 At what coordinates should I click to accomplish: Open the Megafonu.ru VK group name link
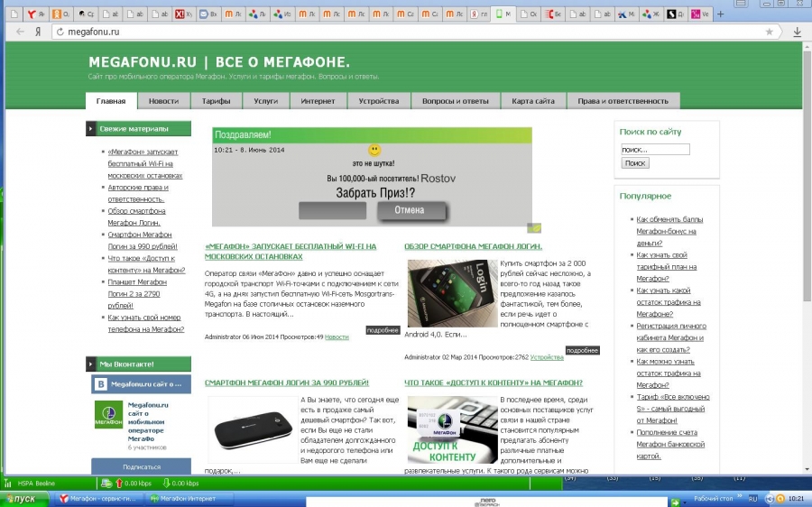148,421
